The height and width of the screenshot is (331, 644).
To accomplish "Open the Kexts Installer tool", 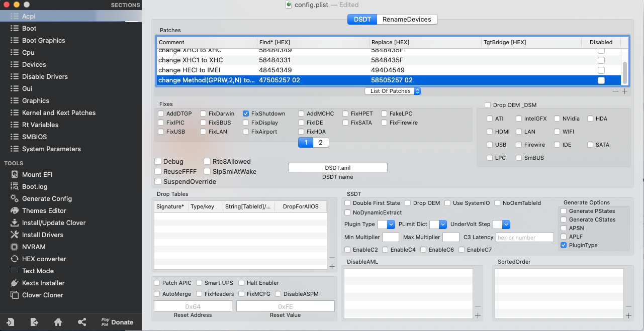I will point(43,283).
